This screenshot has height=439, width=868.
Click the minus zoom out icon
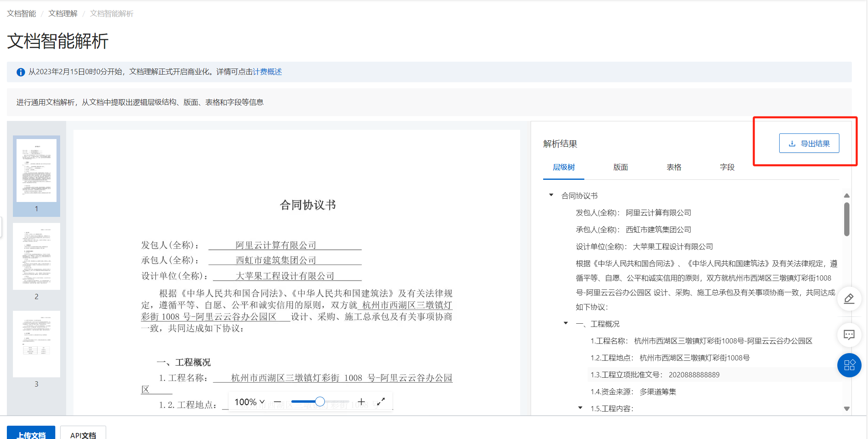(278, 402)
